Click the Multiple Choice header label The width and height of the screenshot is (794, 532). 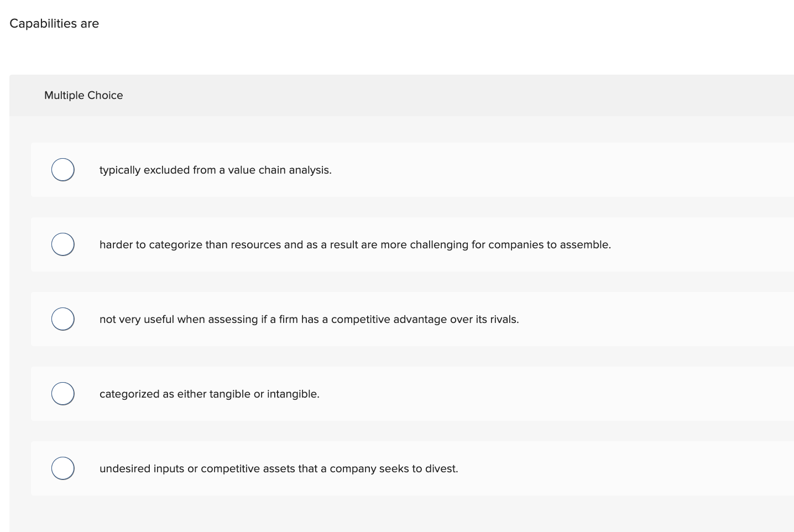[83, 95]
